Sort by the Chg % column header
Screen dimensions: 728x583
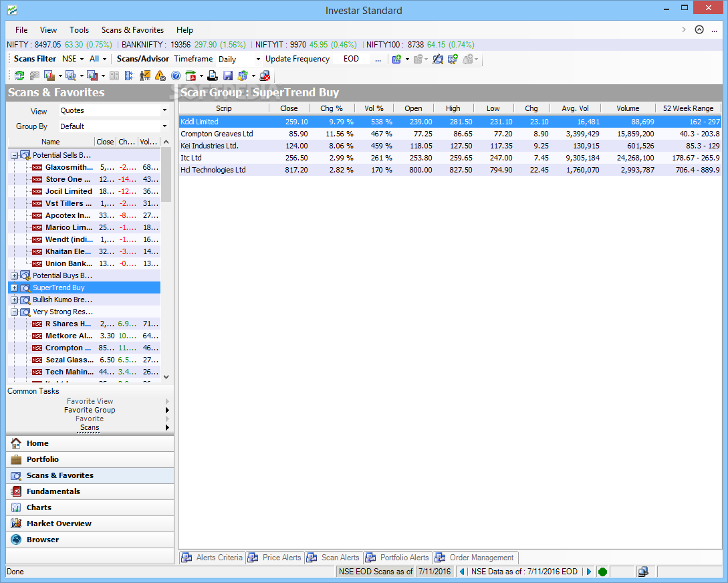pyautogui.click(x=332, y=108)
